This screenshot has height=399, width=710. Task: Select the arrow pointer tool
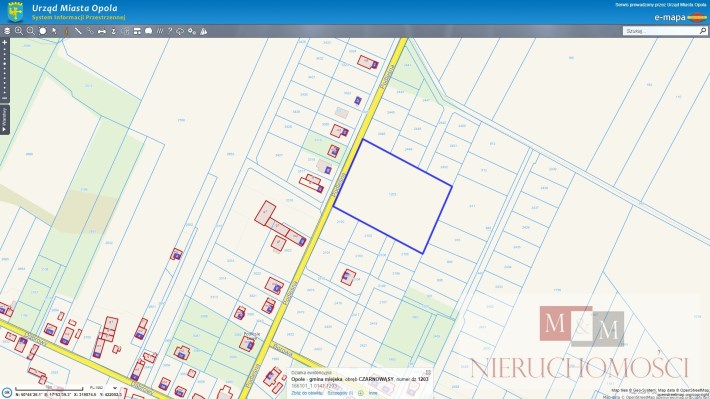click(x=54, y=31)
